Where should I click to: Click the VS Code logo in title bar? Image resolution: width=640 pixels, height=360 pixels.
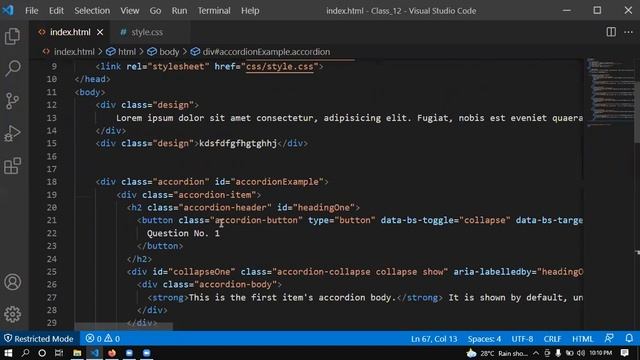coord(8,10)
